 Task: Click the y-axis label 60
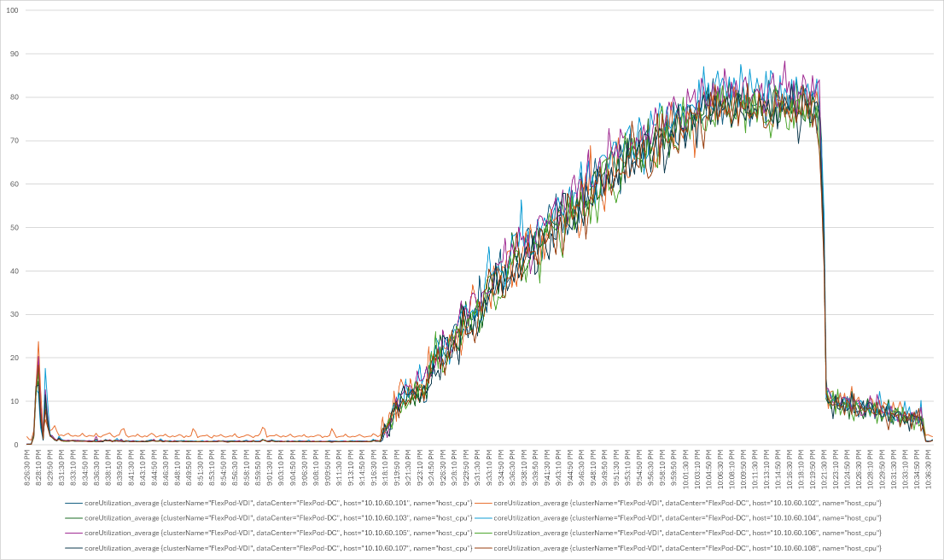pyautogui.click(x=14, y=184)
